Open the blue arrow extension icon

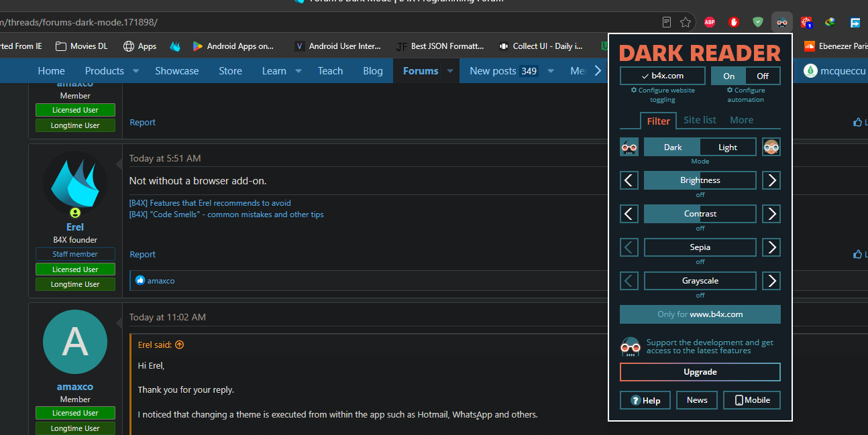855,22
